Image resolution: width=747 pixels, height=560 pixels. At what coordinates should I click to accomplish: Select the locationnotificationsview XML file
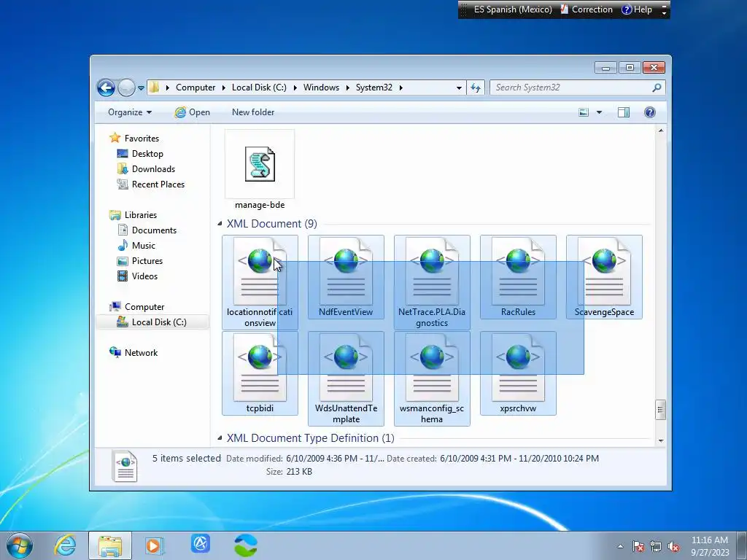(x=260, y=282)
